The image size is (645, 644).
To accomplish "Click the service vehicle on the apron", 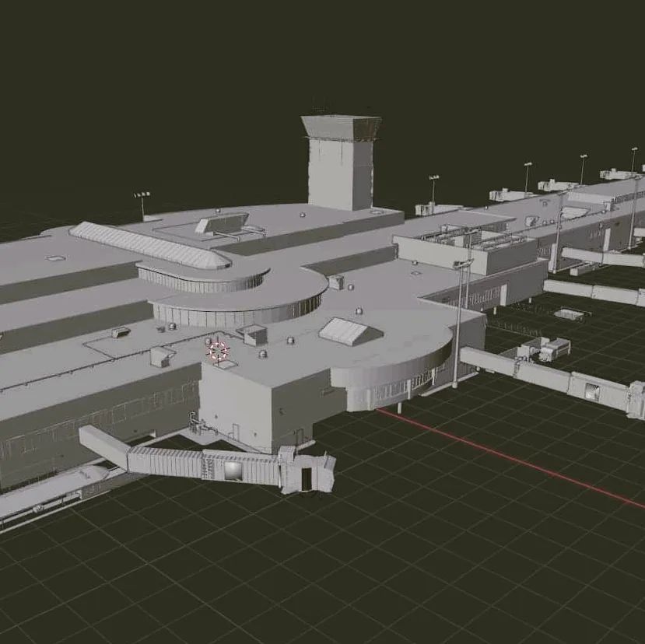I will tap(554, 348).
